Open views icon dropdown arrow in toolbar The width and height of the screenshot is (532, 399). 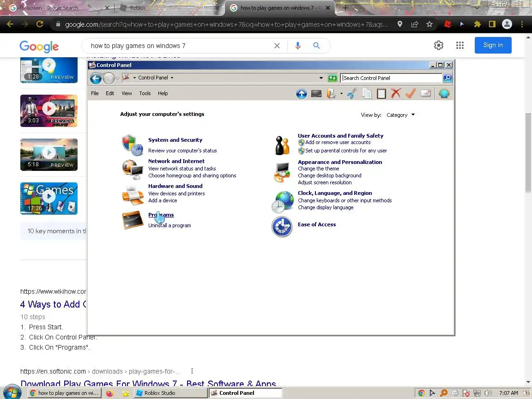pyautogui.click(x=341, y=94)
